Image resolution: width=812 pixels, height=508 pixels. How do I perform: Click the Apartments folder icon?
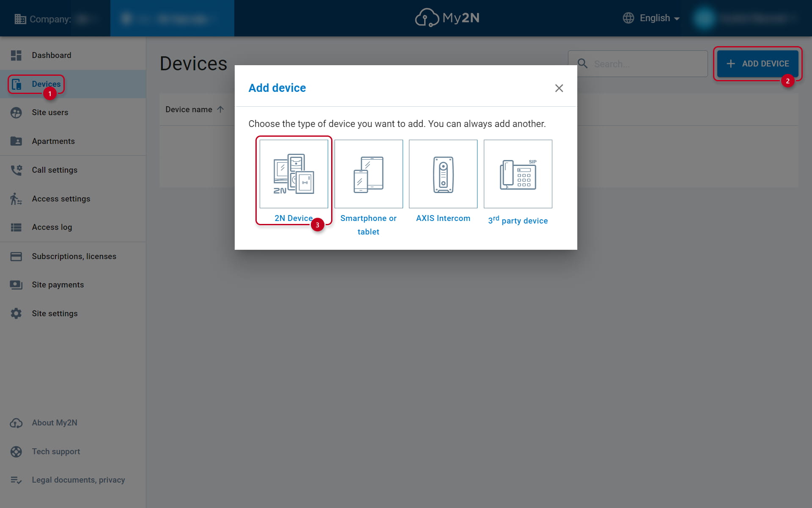(16, 141)
